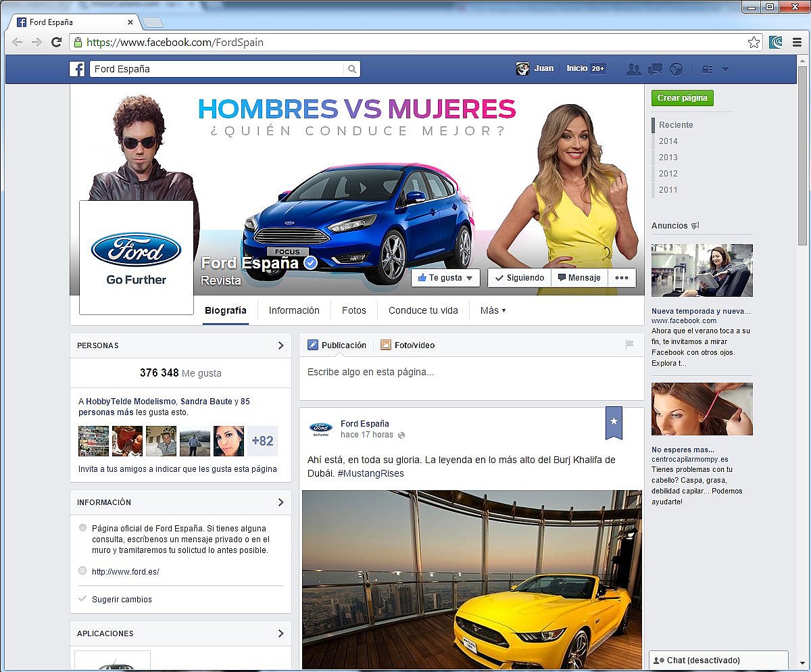Open friend requests icon
811x672 pixels.
point(633,69)
